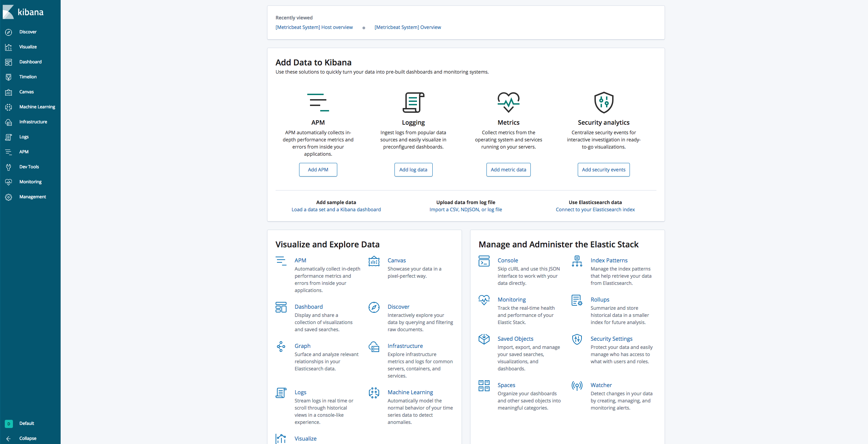
Task: Click the Discover icon in sidebar
Action: (x=9, y=32)
